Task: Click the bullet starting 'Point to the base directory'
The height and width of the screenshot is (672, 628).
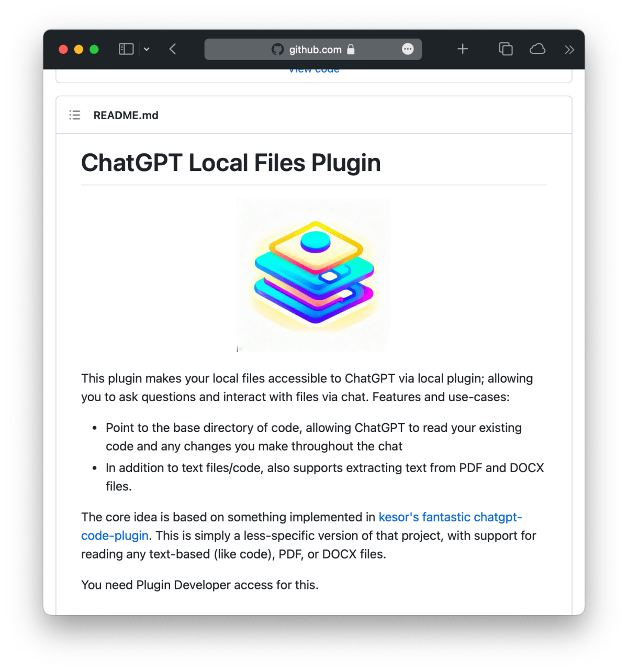Action: click(313, 437)
